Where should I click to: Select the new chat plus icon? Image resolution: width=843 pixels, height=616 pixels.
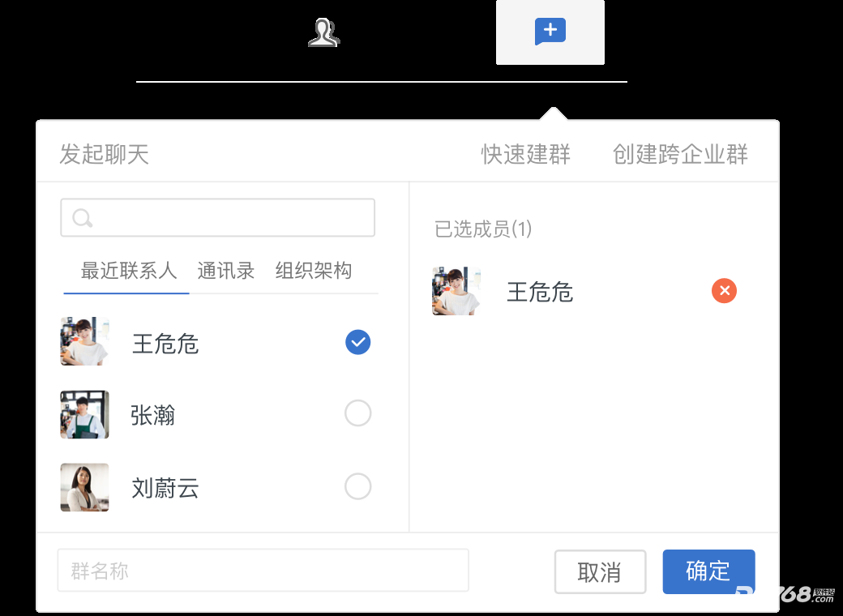550,32
